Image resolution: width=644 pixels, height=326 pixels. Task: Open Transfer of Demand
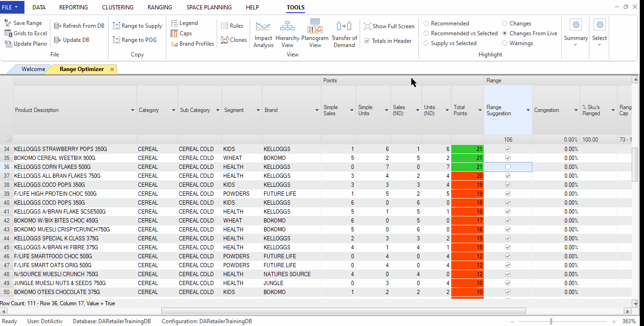pos(344,34)
